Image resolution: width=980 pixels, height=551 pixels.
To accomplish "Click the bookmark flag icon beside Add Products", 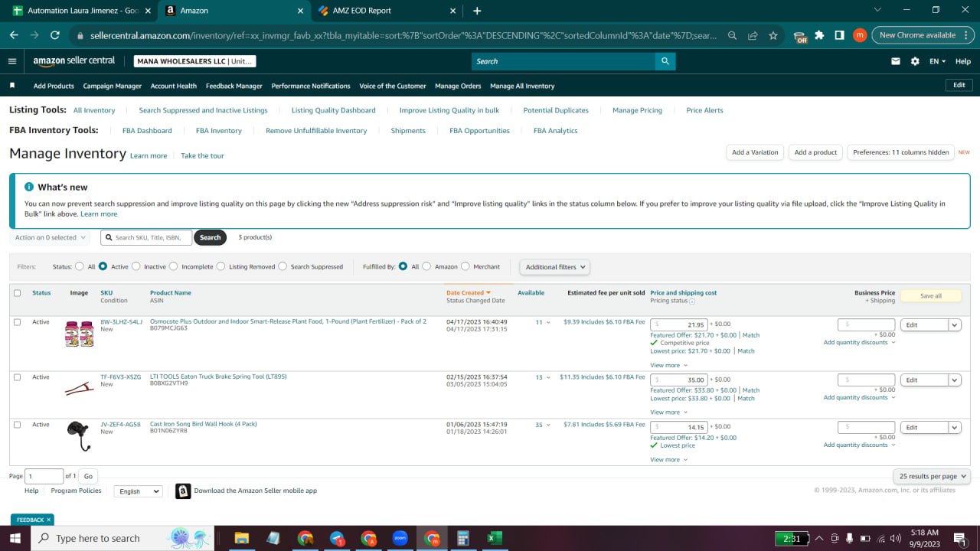I will (x=12, y=86).
